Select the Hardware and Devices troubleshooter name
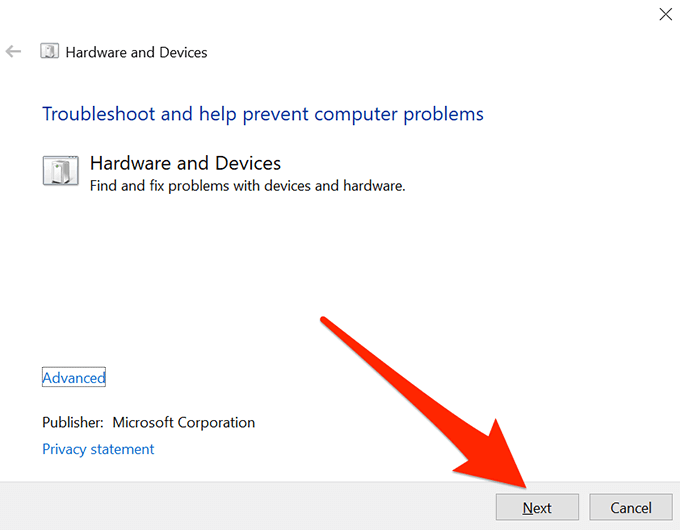680x530 pixels. click(185, 163)
